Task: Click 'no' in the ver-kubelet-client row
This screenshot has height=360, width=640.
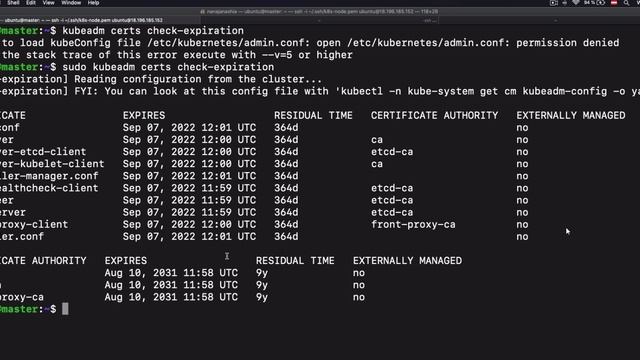Action: click(522, 164)
